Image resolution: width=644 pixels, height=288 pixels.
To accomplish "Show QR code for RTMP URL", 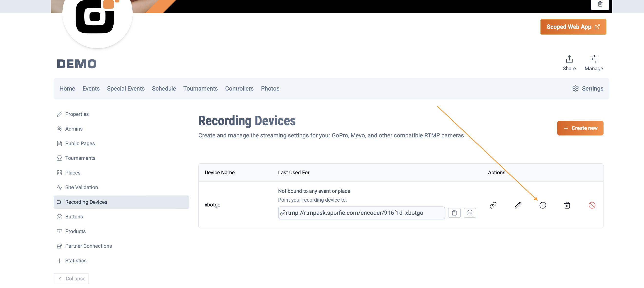I will point(470,213).
